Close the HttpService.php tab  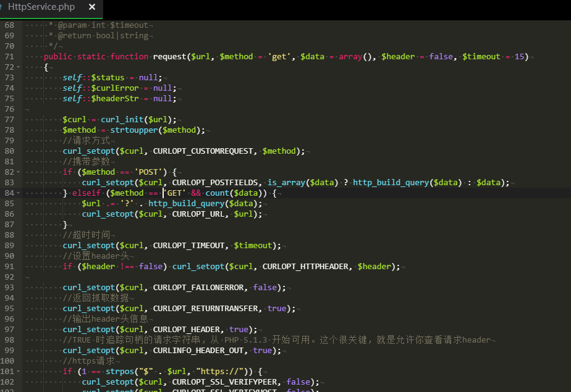(93, 9)
